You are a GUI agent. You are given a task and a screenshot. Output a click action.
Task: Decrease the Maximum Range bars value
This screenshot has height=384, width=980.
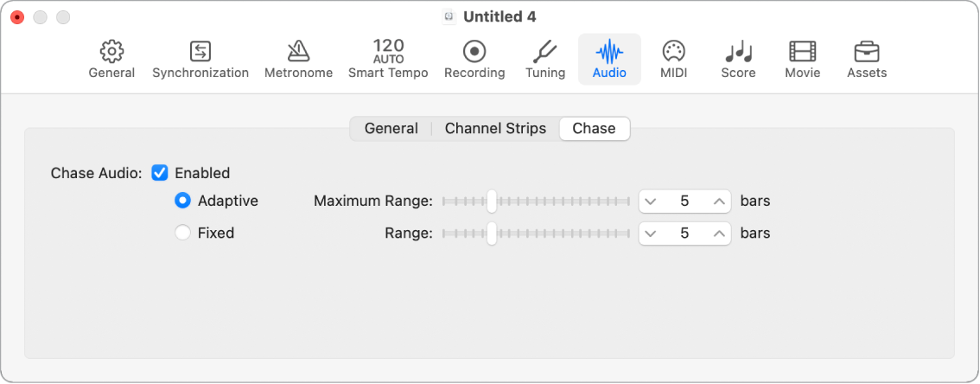click(651, 202)
